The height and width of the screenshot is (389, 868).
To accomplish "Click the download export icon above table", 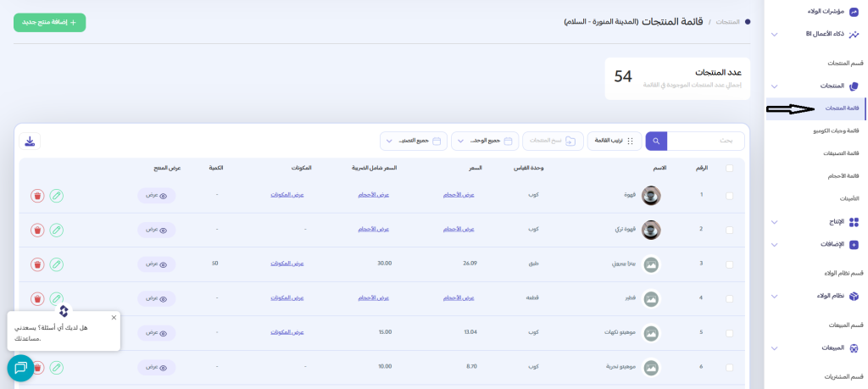I will (30, 142).
